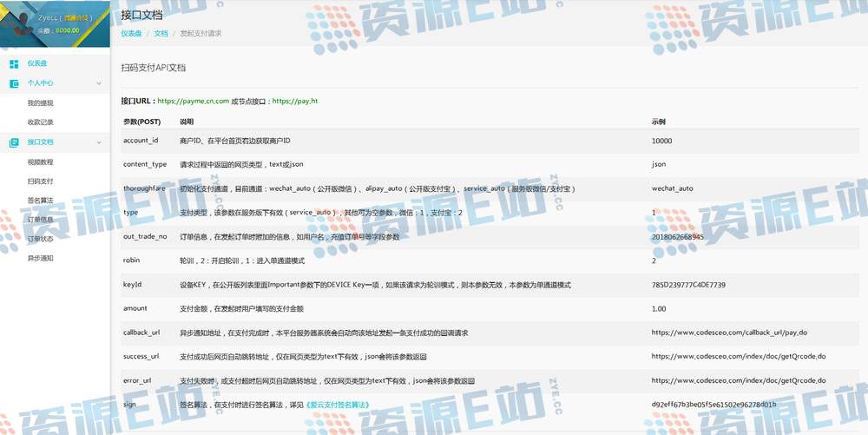Click the example hash d92eff67b3be05f5e61502e96278d01b

tap(713, 405)
